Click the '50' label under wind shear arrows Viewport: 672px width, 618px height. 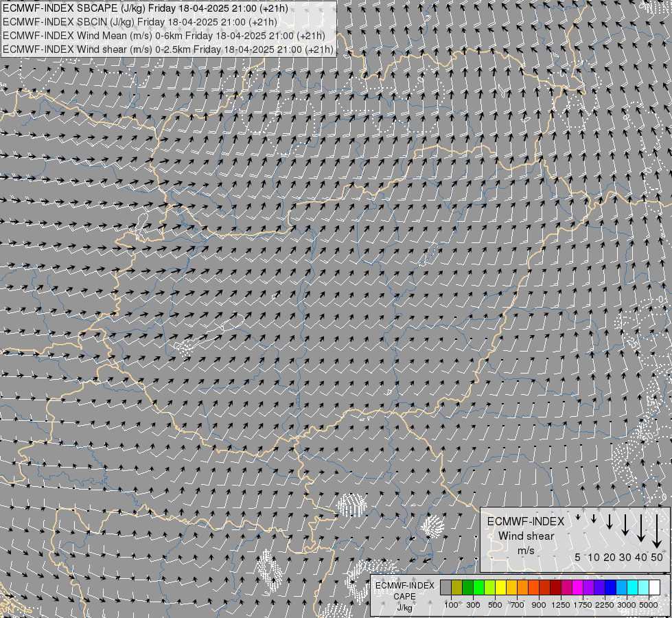point(657,557)
